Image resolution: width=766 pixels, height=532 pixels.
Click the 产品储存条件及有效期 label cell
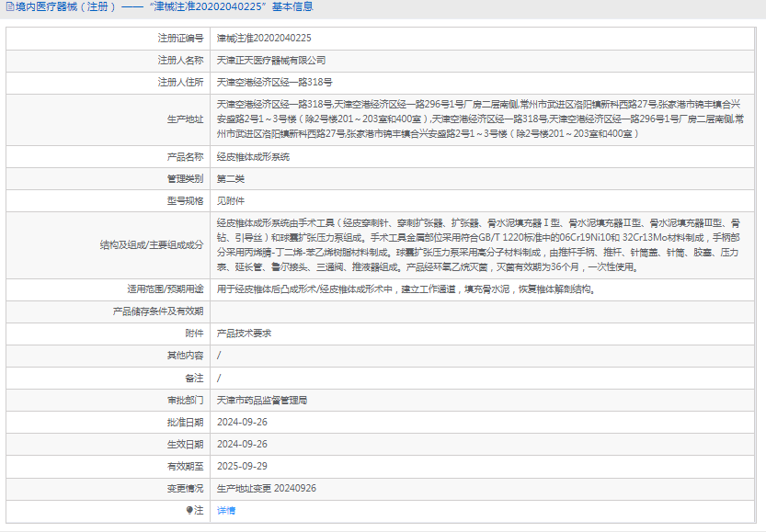click(109, 311)
